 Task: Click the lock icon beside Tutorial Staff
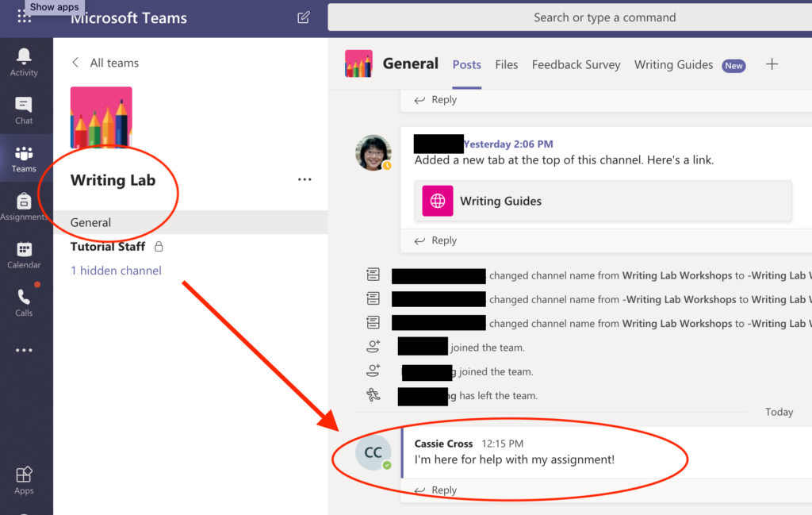pyautogui.click(x=159, y=247)
